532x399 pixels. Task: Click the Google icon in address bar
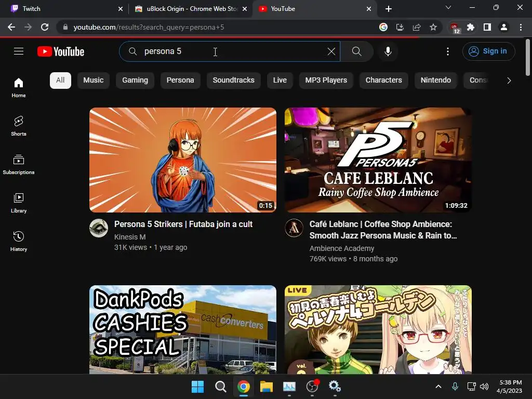tap(383, 27)
